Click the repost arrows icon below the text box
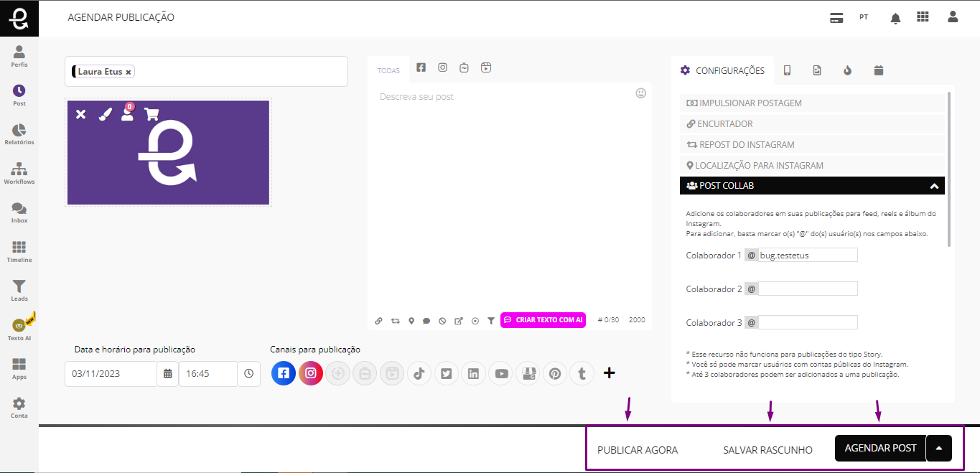980x473 pixels. [x=396, y=321]
